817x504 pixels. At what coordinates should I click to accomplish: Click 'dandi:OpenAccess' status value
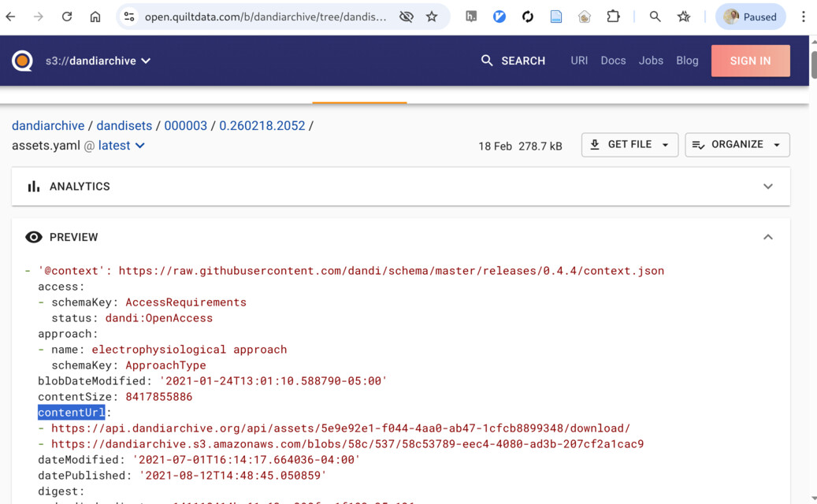pyautogui.click(x=159, y=318)
